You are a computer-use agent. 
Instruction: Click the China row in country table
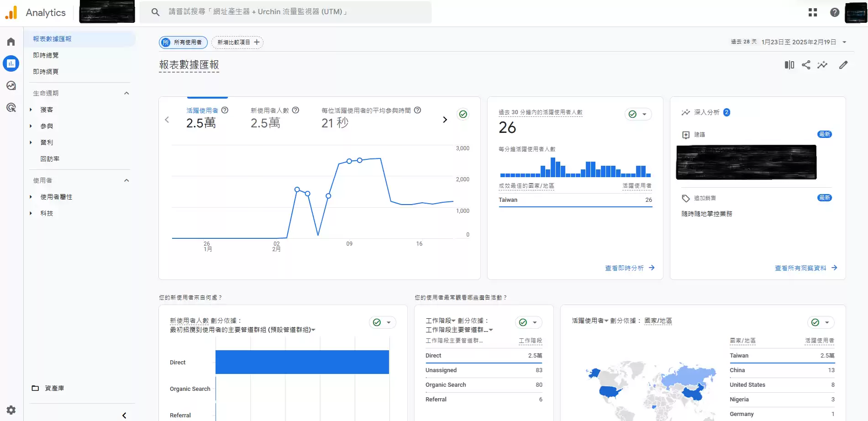coord(782,370)
